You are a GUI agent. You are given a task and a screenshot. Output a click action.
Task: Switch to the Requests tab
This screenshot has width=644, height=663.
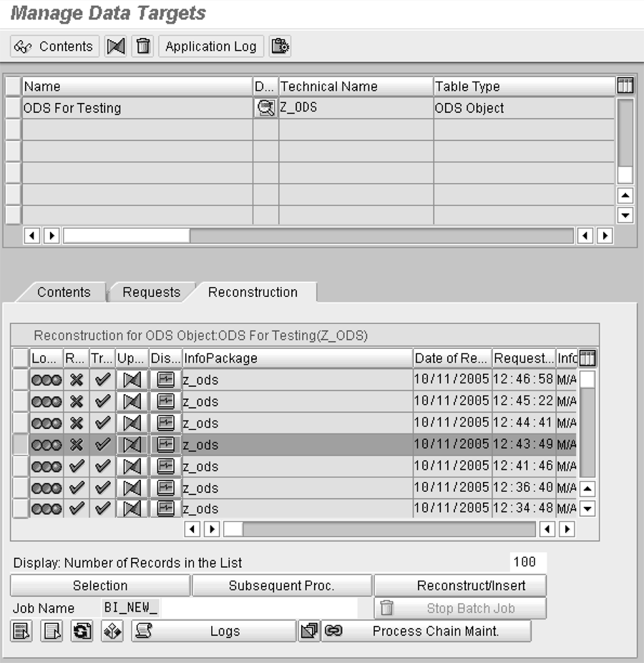pyautogui.click(x=151, y=293)
